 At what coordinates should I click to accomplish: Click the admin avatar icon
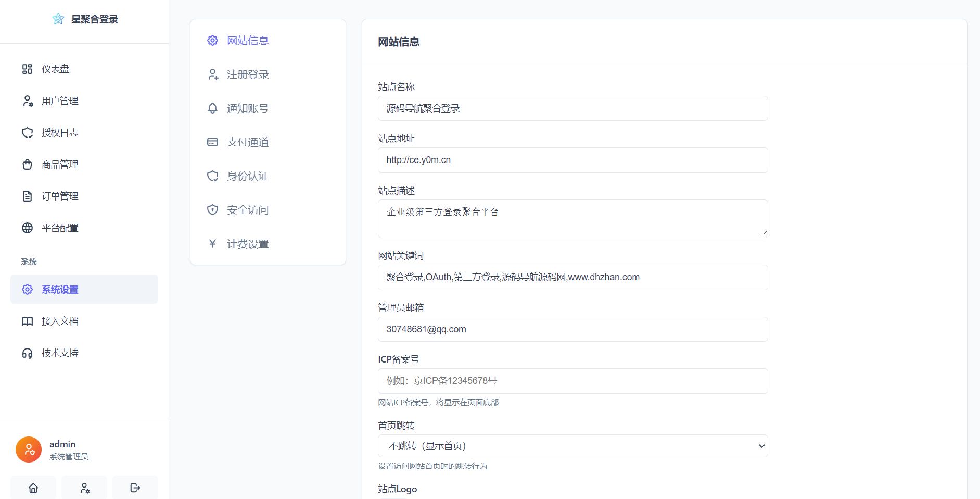(29, 449)
